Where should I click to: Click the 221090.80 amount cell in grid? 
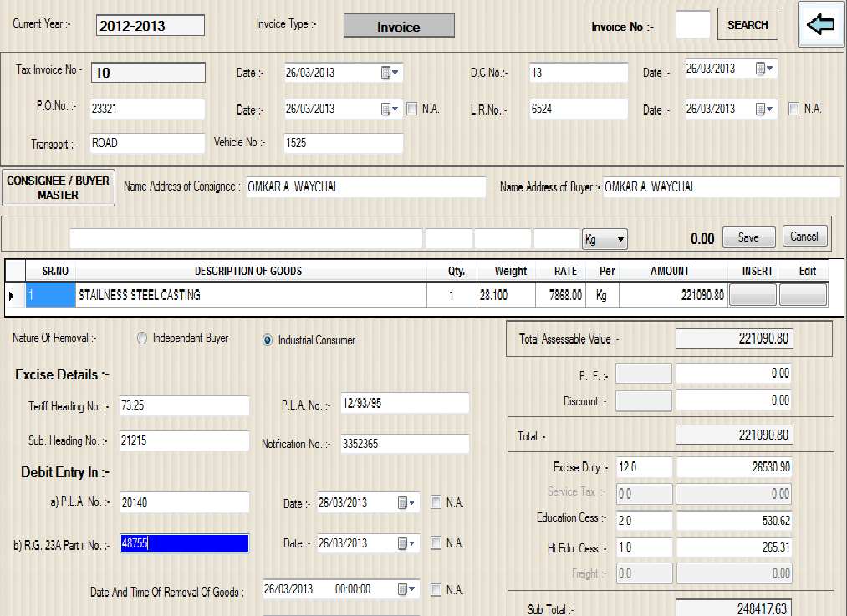pos(673,295)
